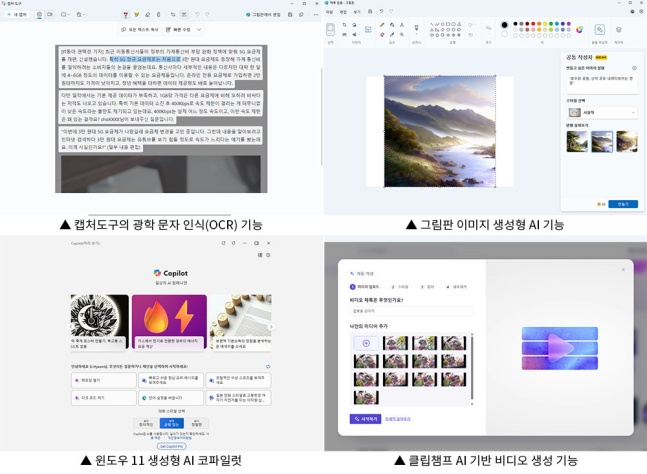Open the Edit menu in Paint

click(343, 12)
